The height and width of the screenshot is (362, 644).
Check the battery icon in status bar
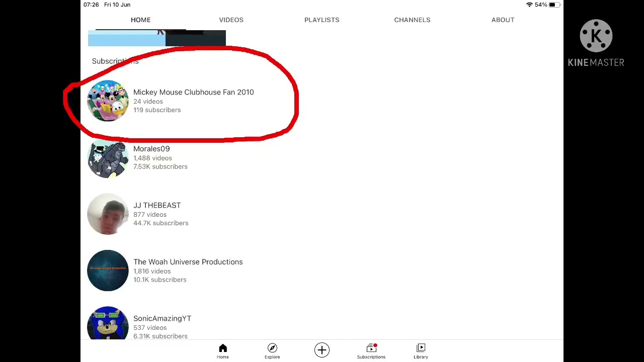point(553,5)
